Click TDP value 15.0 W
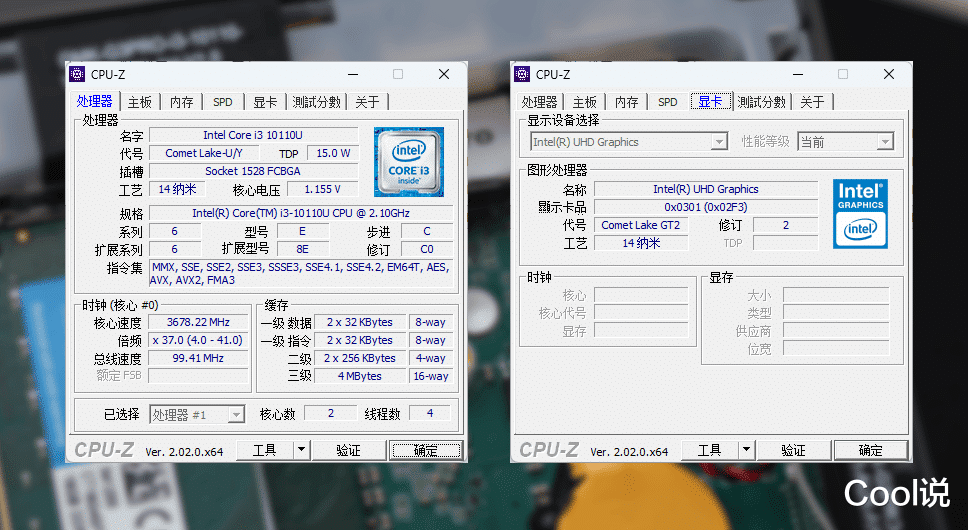The width and height of the screenshot is (968, 530). point(333,153)
